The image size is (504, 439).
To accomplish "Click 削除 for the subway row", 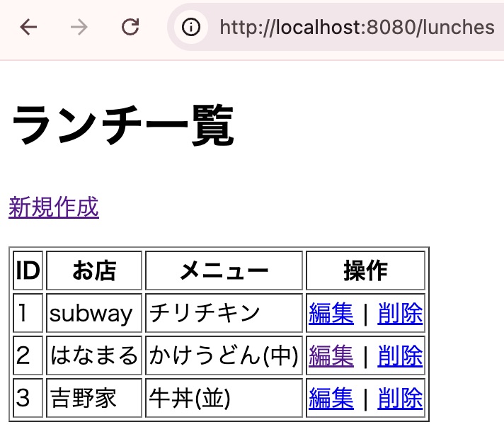I will [400, 313].
